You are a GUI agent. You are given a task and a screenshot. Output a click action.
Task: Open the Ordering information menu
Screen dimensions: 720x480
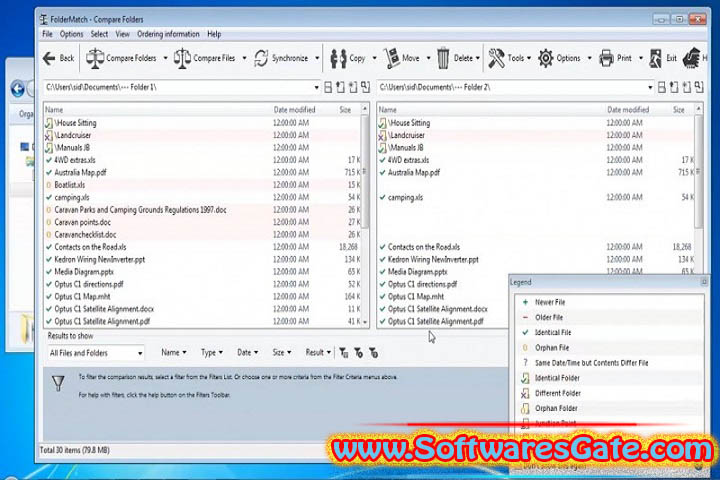(168, 34)
